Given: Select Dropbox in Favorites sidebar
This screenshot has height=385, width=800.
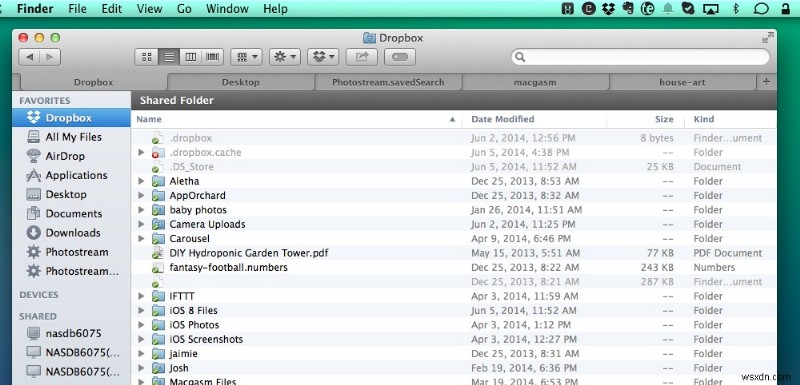Looking at the screenshot, I should [x=71, y=118].
